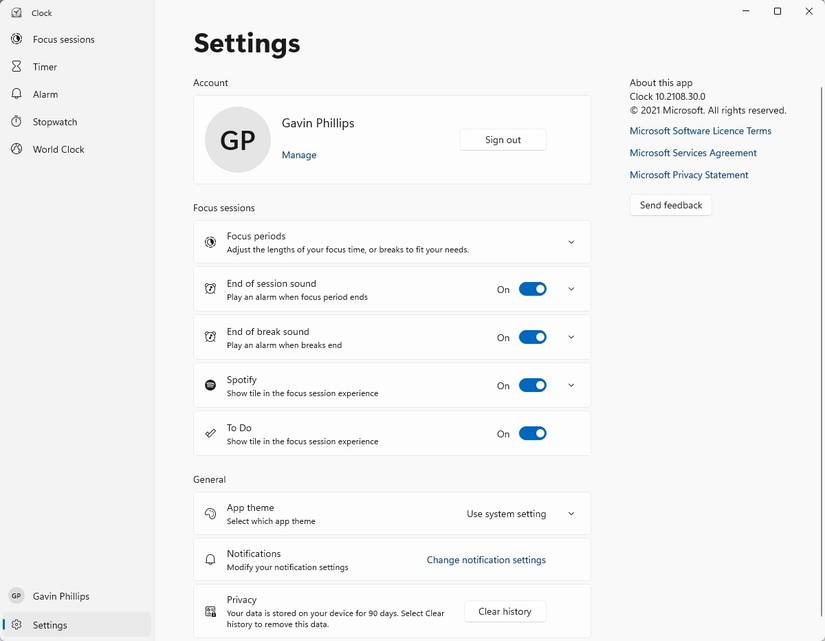This screenshot has height=641, width=825.
Task: Switch off the To Do tile toggle
Action: click(x=532, y=434)
